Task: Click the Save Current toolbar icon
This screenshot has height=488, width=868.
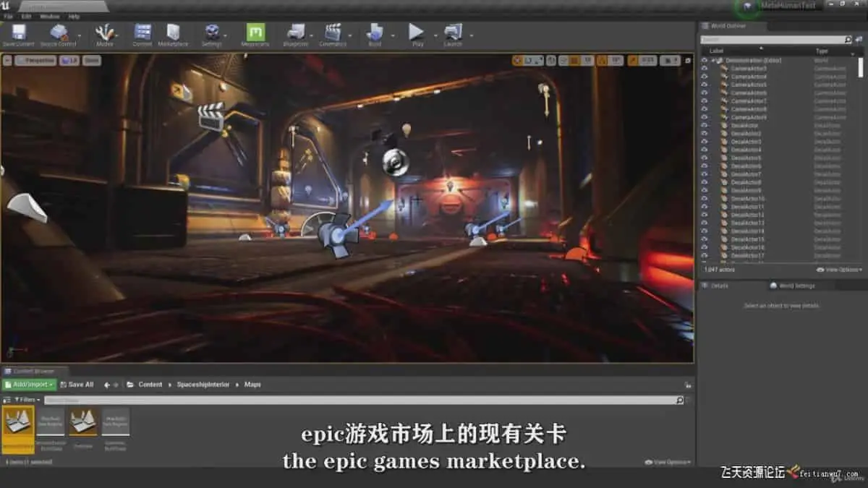Action: pyautogui.click(x=19, y=35)
